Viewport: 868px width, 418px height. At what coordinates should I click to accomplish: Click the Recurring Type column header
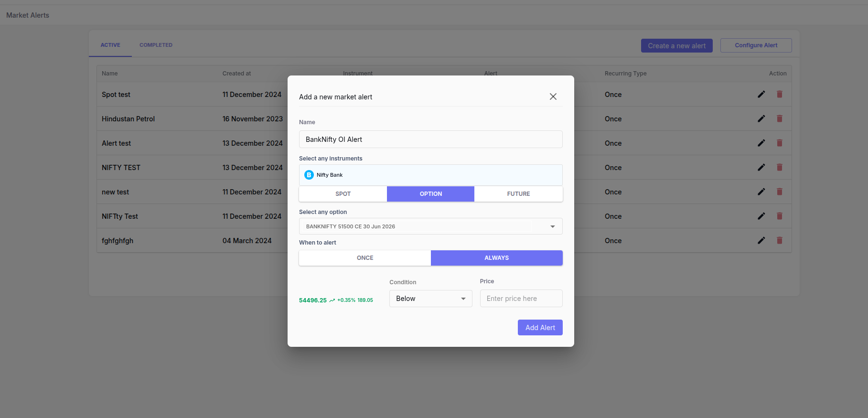(626, 74)
